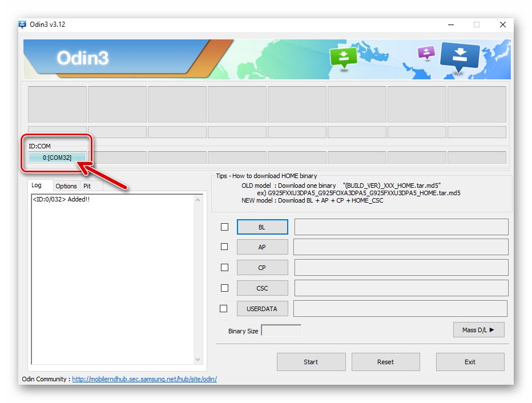This screenshot has width=532, height=403.
Task: Choose a file with the CSC button
Action: [x=262, y=288]
